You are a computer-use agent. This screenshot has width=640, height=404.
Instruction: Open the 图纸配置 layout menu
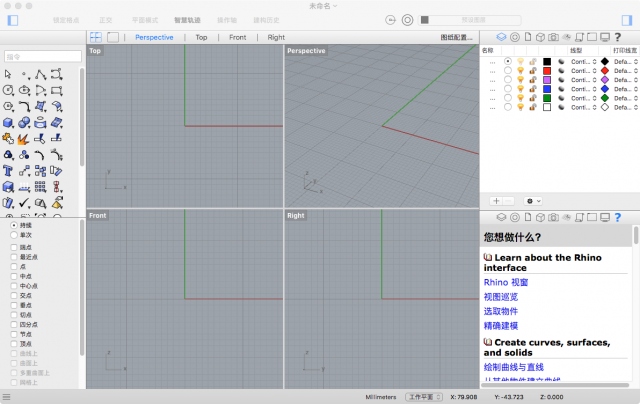point(456,37)
